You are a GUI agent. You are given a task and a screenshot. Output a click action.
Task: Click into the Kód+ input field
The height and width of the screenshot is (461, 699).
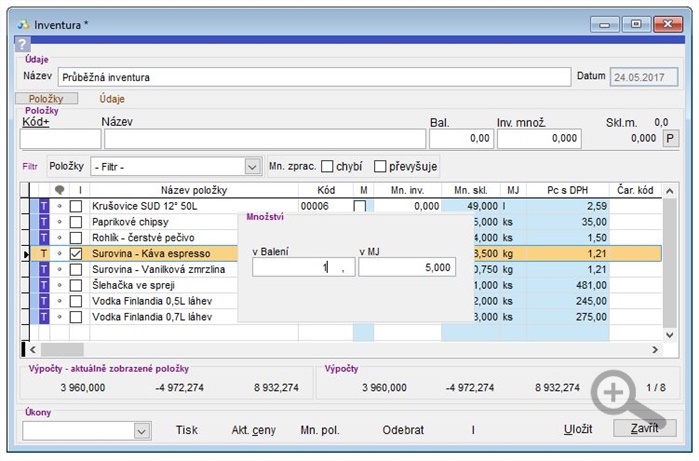(60, 139)
